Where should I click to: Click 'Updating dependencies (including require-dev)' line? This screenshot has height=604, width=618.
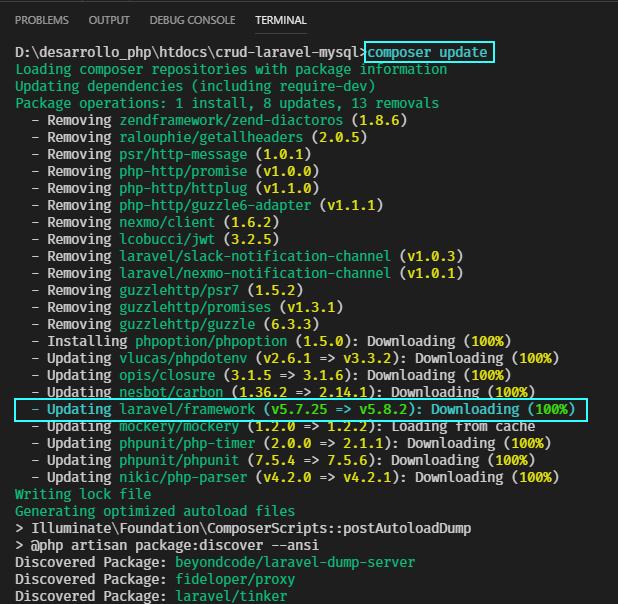195,86
